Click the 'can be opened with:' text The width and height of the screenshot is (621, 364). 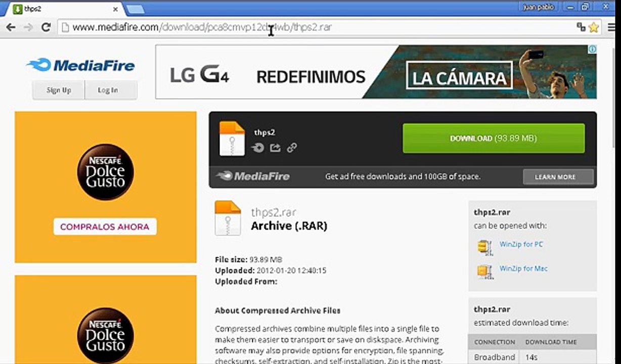(x=510, y=226)
